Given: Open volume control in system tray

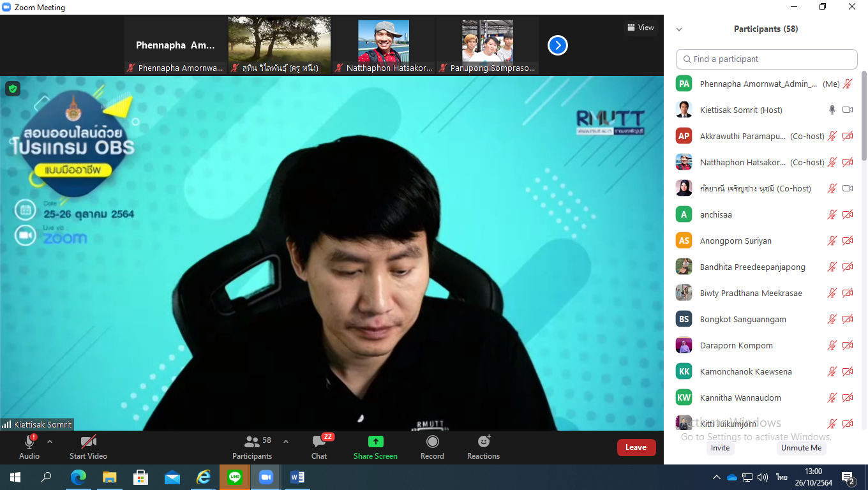Looking at the screenshot, I should click(x=763, y=477).
